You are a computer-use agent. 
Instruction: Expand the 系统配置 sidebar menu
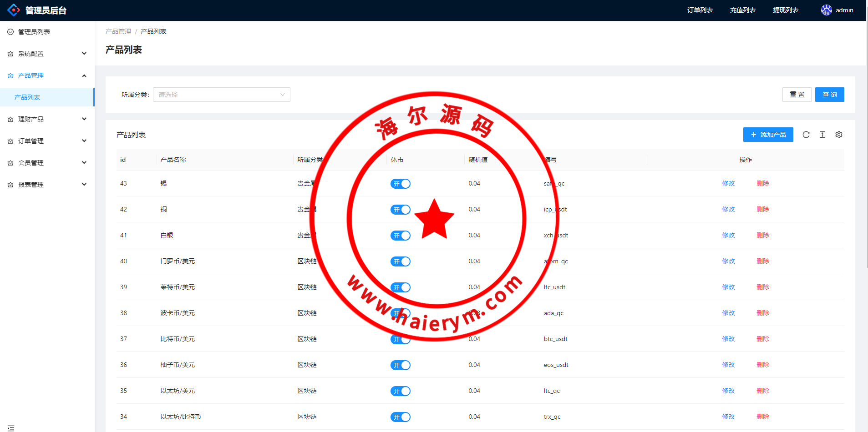point(47,54)
